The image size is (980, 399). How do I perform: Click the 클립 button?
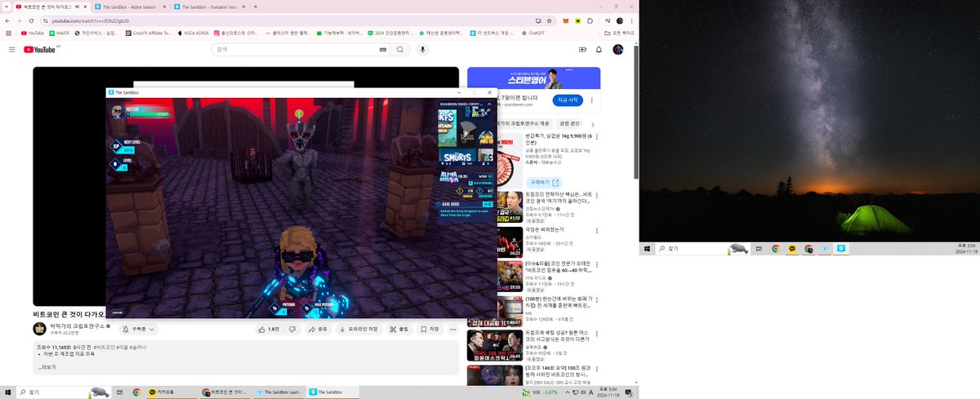399,330
